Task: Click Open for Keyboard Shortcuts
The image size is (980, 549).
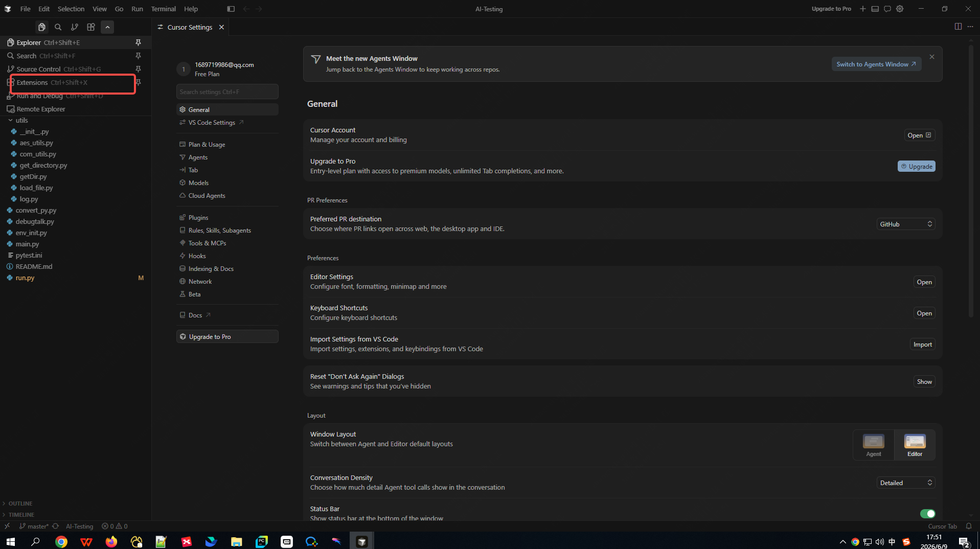Action: (x=924, y=313)
